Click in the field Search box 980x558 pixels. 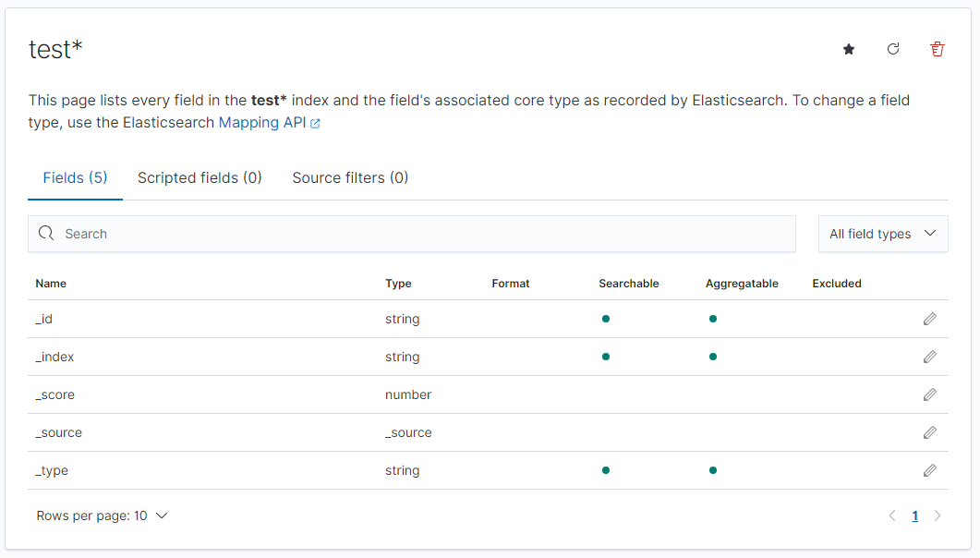click(416, 234)
